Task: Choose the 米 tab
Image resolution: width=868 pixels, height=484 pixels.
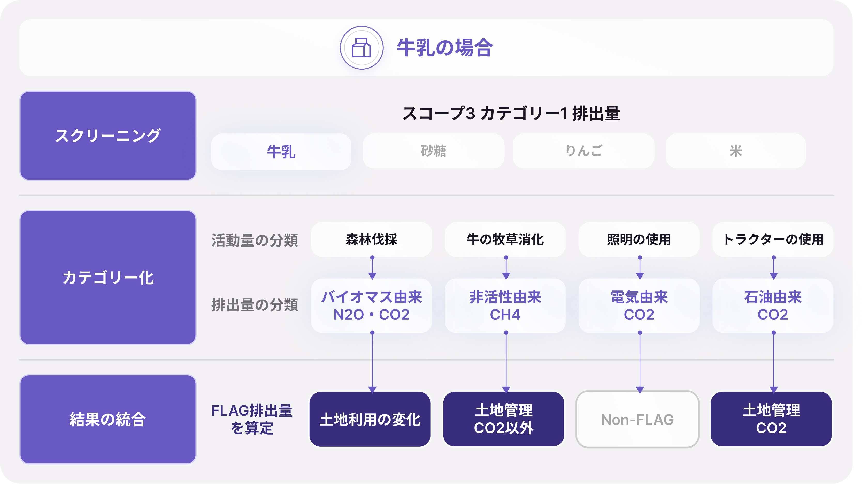Action: pyautogui.click(x=736, y=151)
